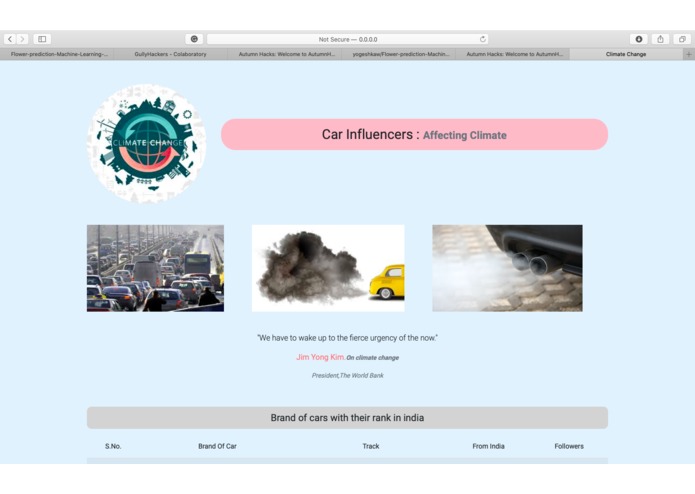The height and width of the screenshot is (494, 695).
Task: Toggle the Safari sidebar button
Action: click(x=42, y=39)
